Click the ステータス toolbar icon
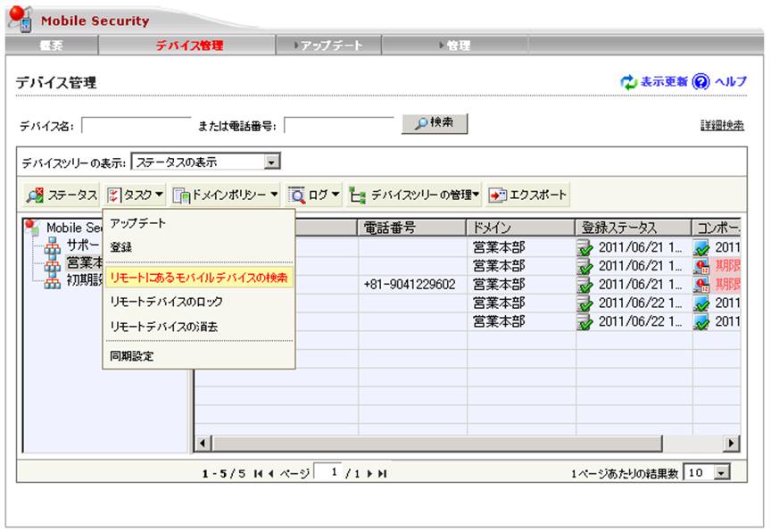Screen dimensions: 771x532 [x=35, y=195]
